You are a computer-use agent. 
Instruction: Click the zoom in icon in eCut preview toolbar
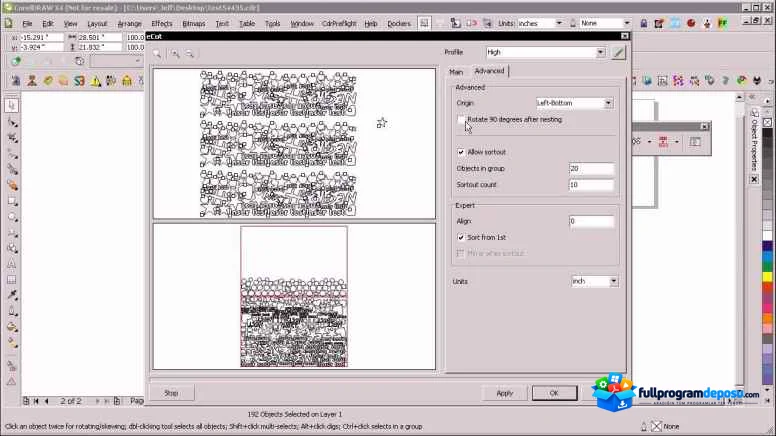tap(175, 53)
